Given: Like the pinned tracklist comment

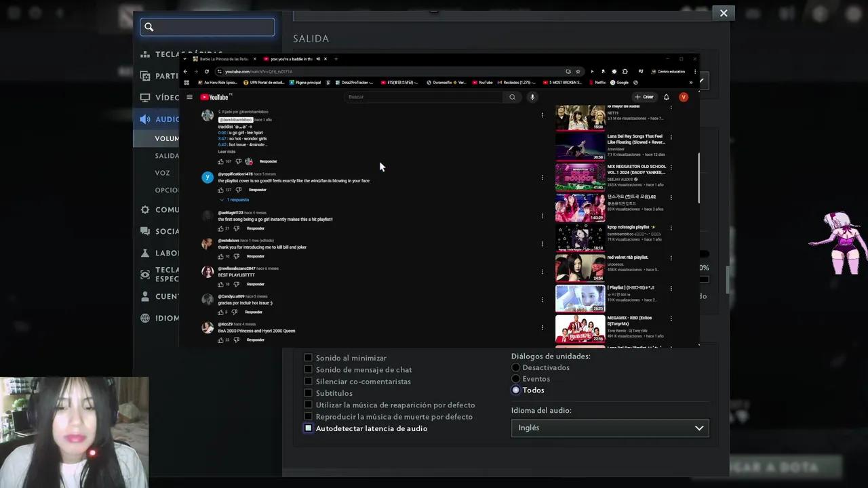Looking at the screenshot, I should click(221, 161).
